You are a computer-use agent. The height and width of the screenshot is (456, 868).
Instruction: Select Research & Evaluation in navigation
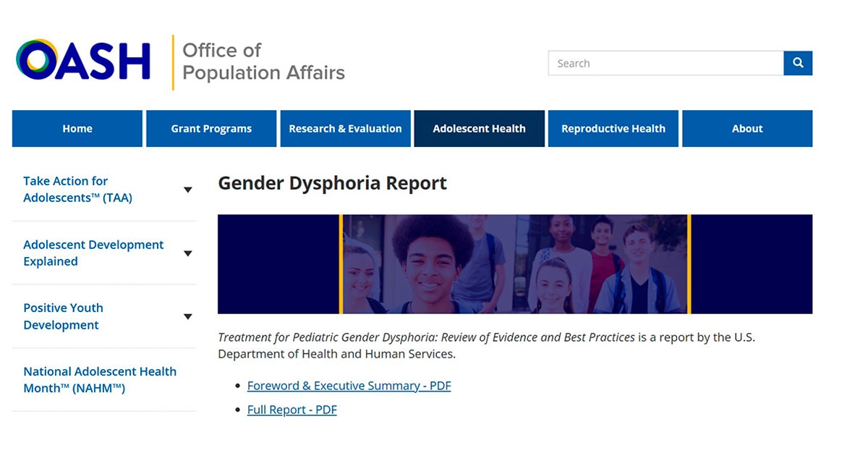coord(345,129)
